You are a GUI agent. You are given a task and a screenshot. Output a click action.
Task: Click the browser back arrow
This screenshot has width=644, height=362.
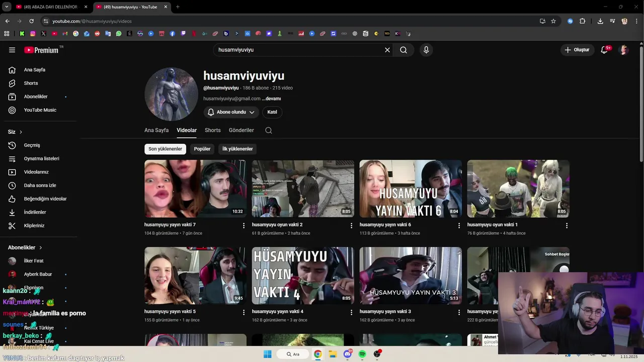point(7,21)
